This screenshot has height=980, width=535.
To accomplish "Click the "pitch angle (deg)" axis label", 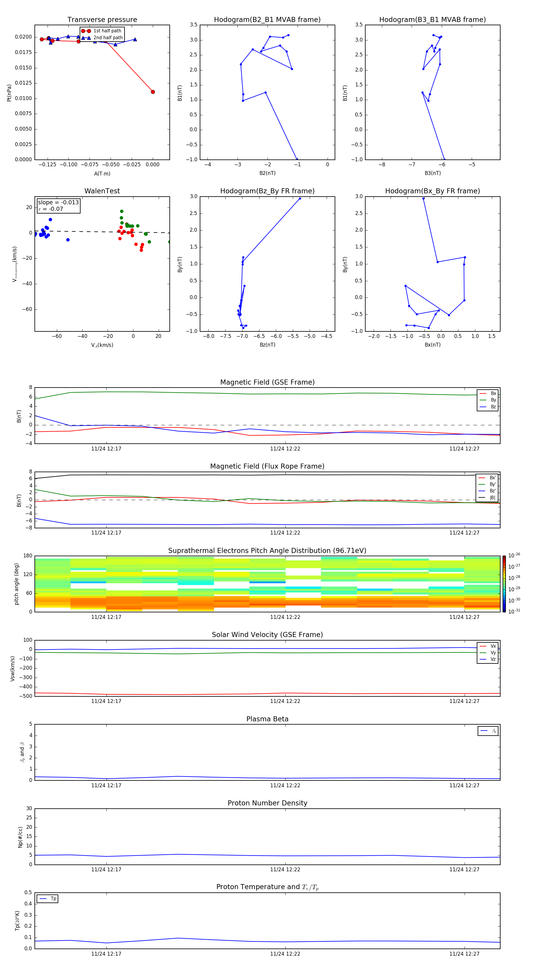I will click(16, 584).
